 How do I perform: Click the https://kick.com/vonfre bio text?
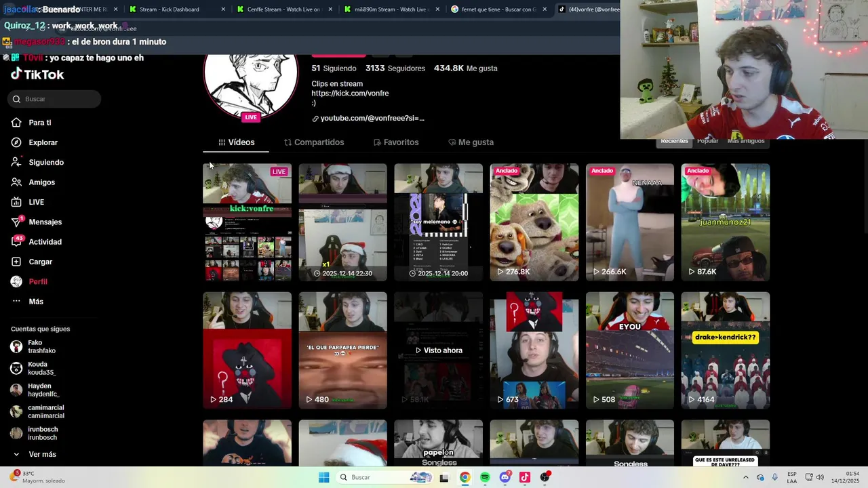tap(350, 94)
